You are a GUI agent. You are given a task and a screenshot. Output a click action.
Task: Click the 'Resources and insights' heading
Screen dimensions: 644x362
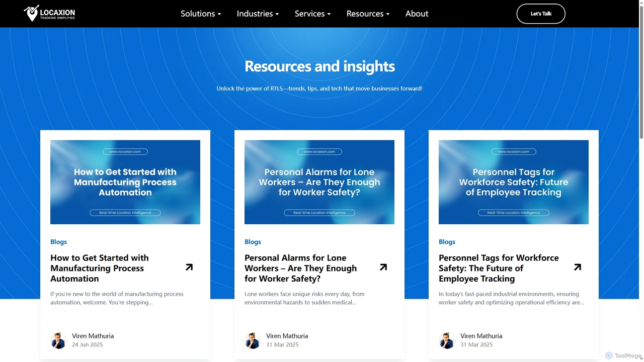pyautogui.click(x=319, y=66)
